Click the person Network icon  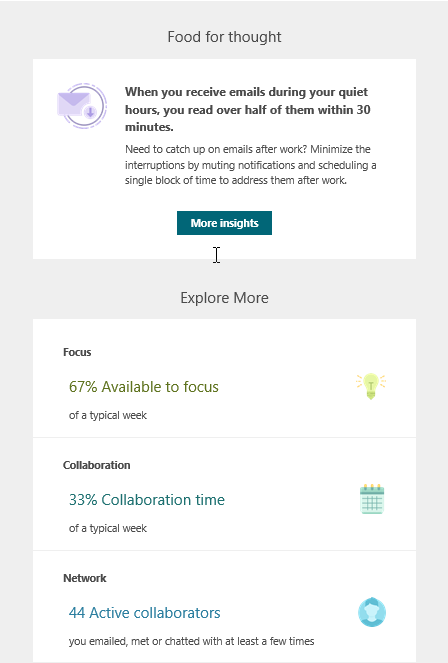tap(372, 612)
